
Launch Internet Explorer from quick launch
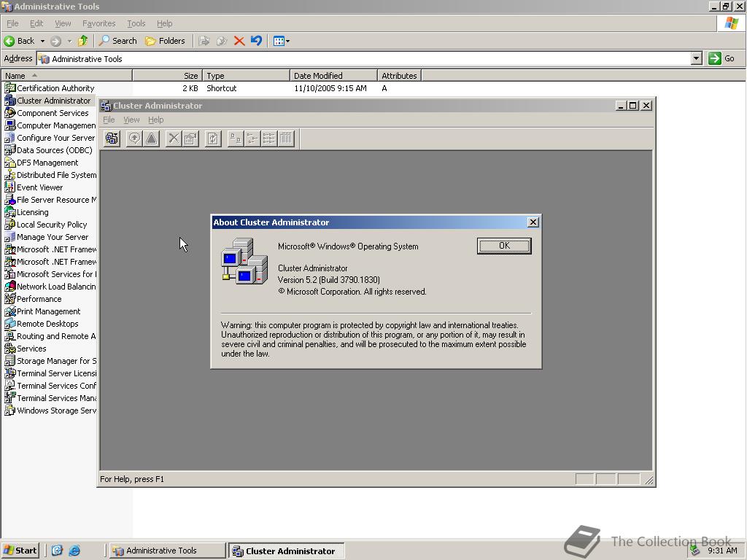(74, 551)
